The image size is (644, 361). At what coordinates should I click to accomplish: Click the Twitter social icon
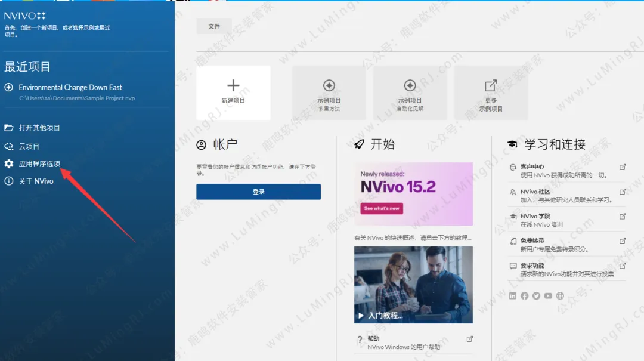(537, 296)
